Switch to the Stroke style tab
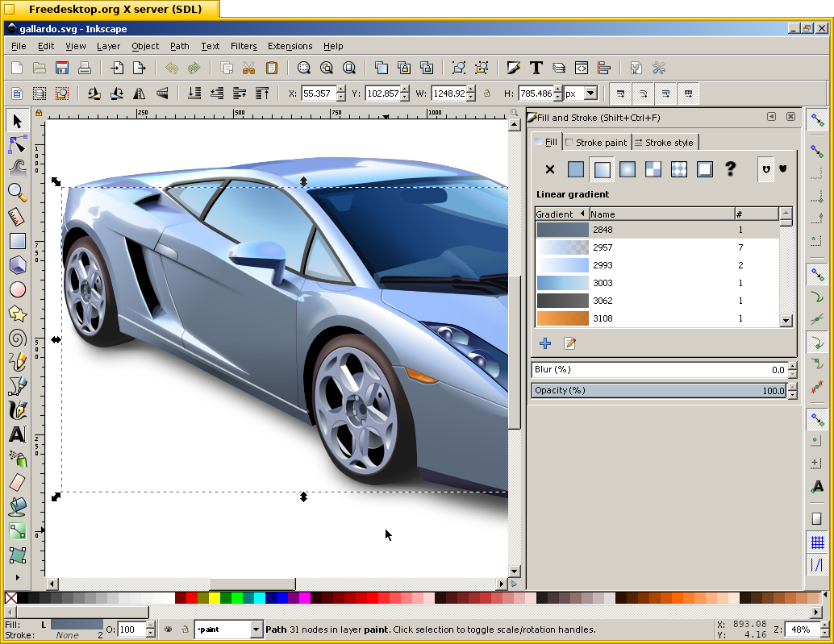 click(x=664, y=143)
